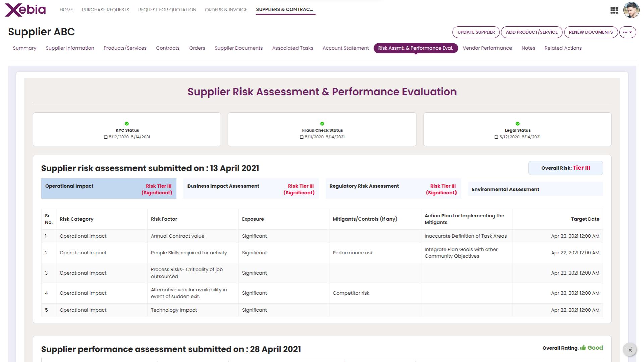This screenshot has height=362, width=644.
Task: Switch to the Supplier Documents tab
Action: point(238,48)
